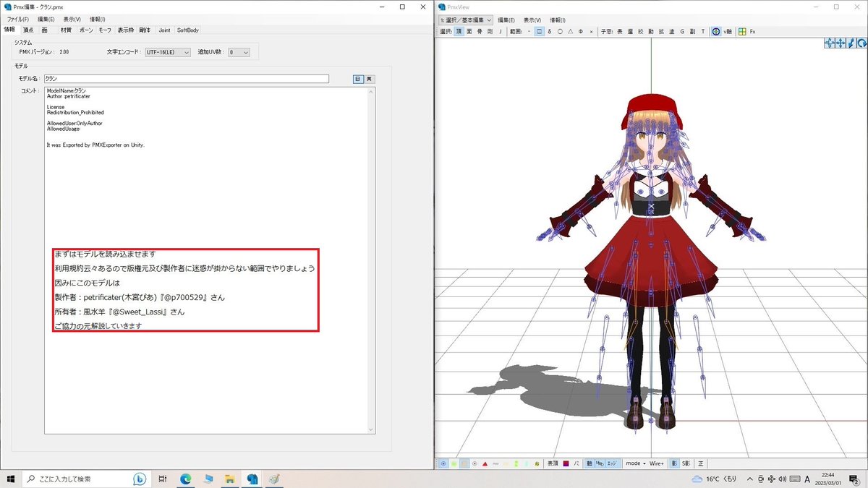Screen dimensions: 868x488
Task: Open Windows Start menu
Action: tap(11, 479)
